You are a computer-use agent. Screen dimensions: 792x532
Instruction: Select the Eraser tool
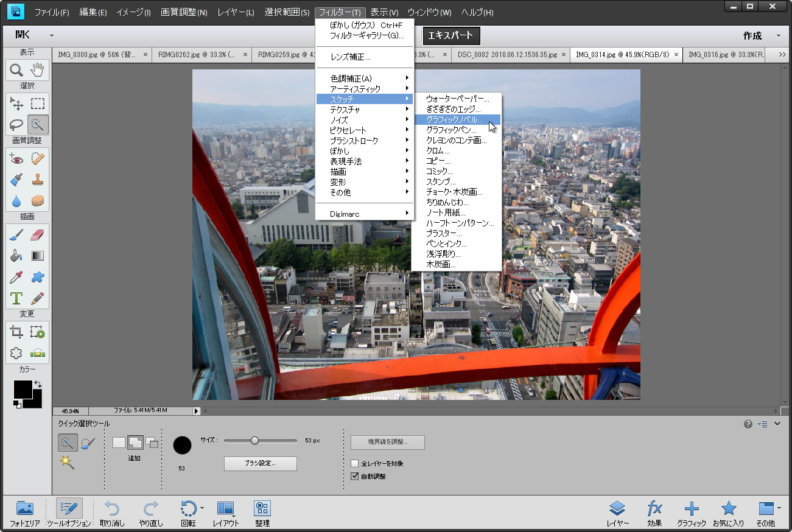pyautogui.click(x=38, y=235)
